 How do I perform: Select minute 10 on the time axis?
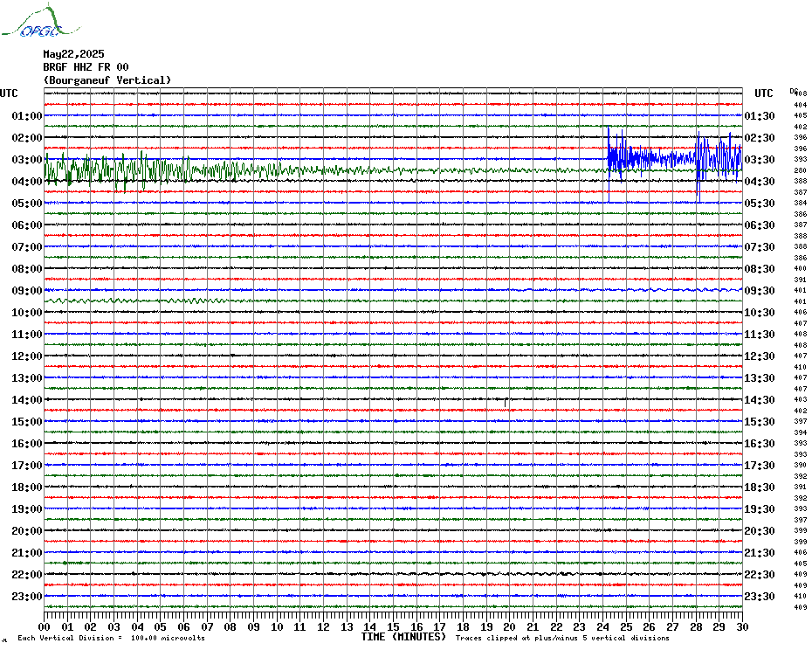(x=277, y=626)
